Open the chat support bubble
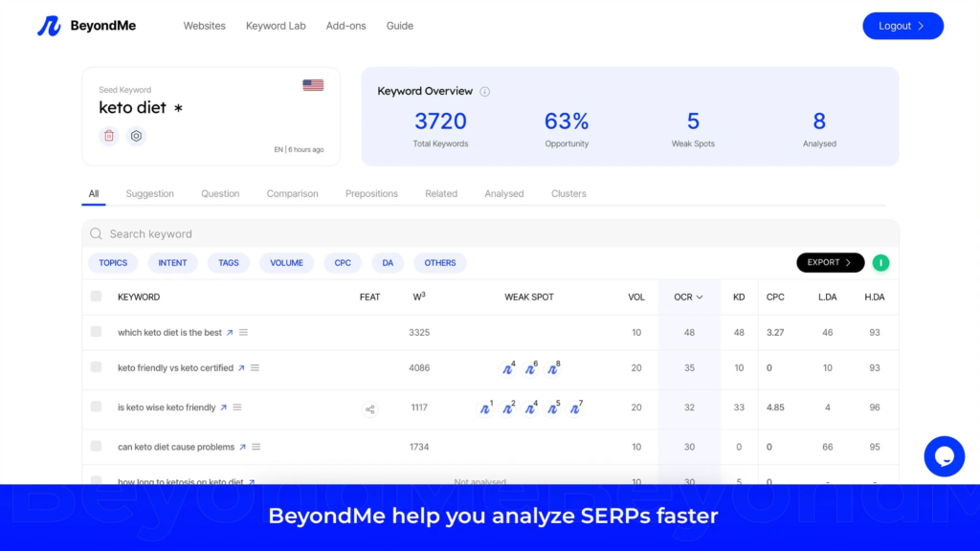The width and height of the screenshot is (980, 551). click(944, 456)
